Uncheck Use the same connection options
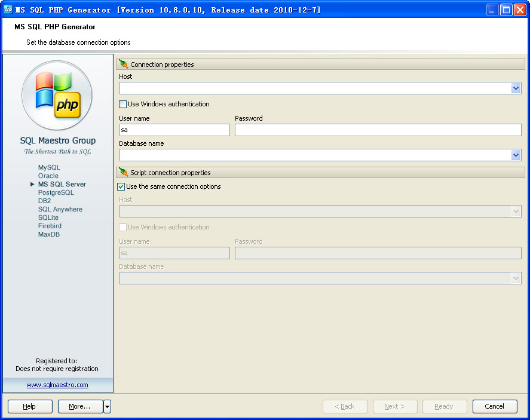Image resolution: width=530 pixels, height=420 pixels. tap(121, 187)
